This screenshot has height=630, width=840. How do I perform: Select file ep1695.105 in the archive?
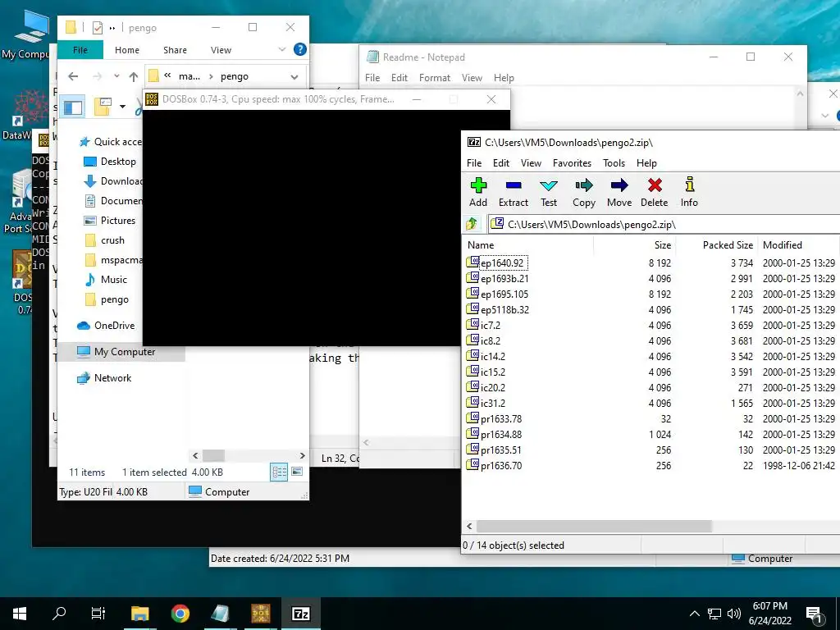click(504, 294)
